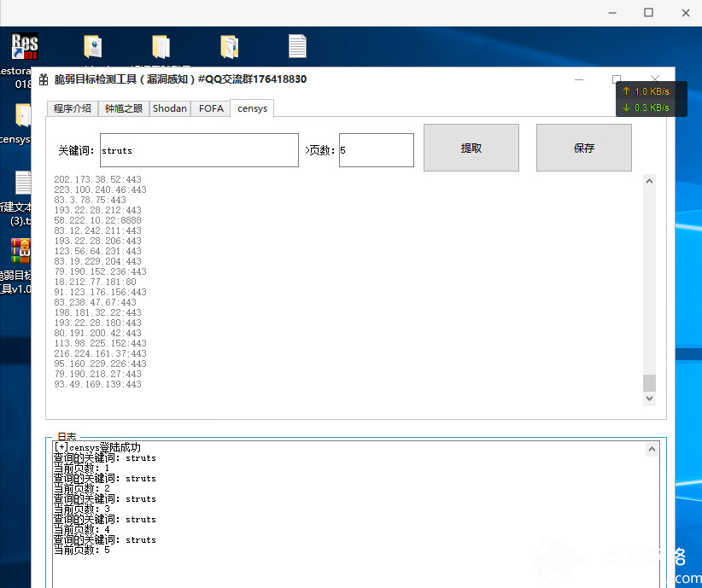The image size is (702, 588).
Task: Minimize the outer host window
Action: click(x=612, y=13)
